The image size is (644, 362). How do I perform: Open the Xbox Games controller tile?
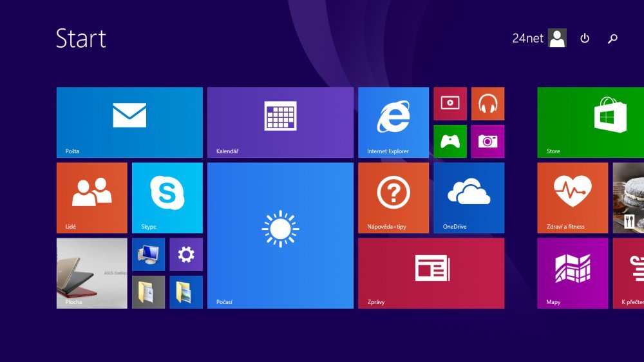tap(450, 141)
